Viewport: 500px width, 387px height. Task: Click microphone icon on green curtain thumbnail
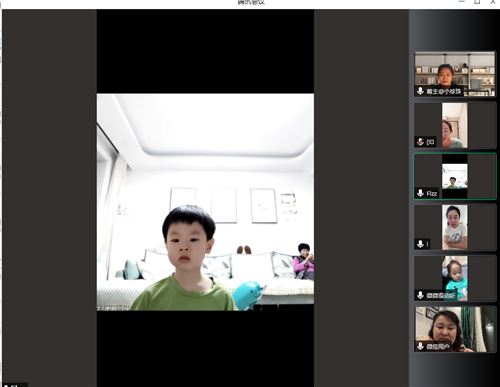(420, 346)
